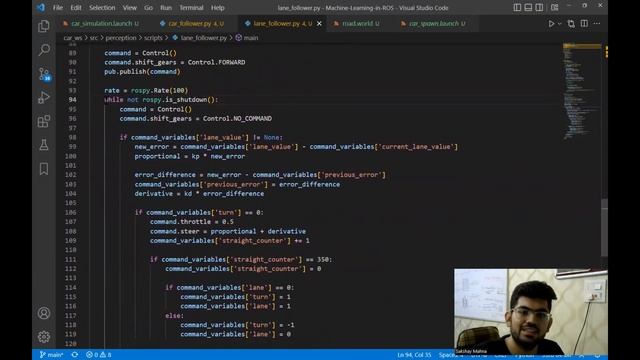Open the Testing flask view
The width and height of the screenshot is (640, 360).
[x=44, y=145]
